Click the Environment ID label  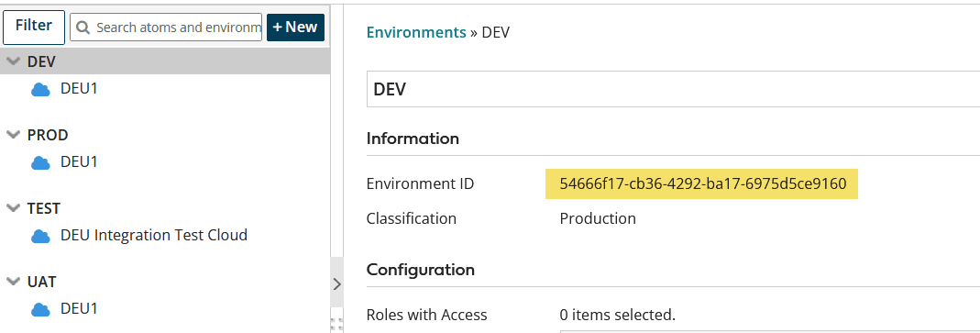(x=420, y=184)
